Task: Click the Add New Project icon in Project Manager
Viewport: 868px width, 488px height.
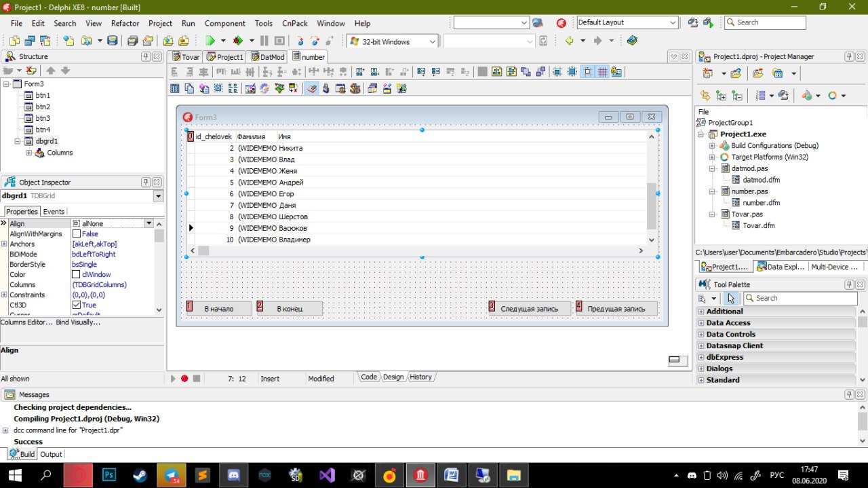Action: (707, 73)
